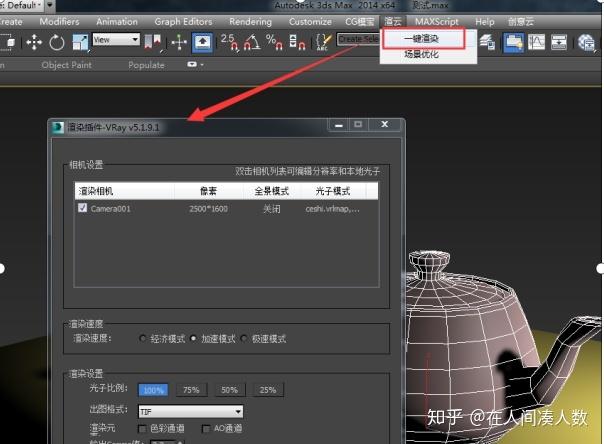Toggle the Percent Snap icon

274,42
